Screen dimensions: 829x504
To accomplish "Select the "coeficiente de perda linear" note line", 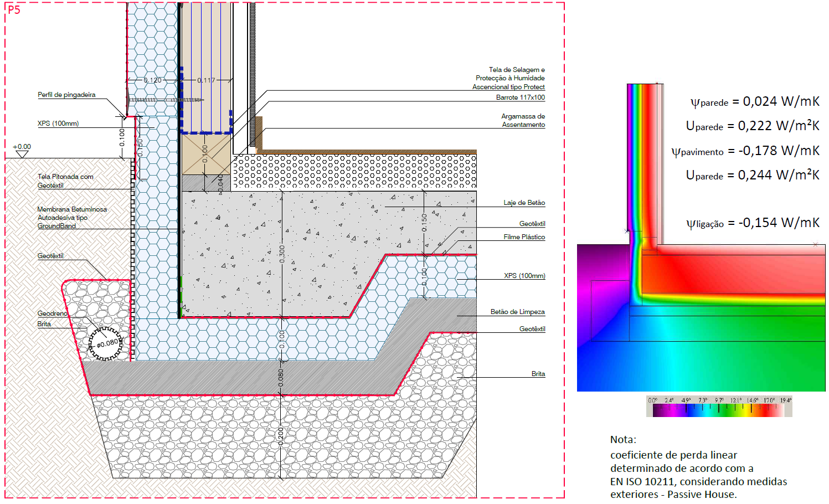I will (673, 455).
